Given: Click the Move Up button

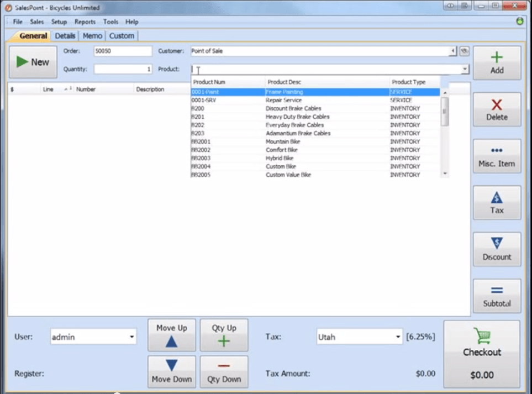Looking at the screenshot, I should pos(171,335).
